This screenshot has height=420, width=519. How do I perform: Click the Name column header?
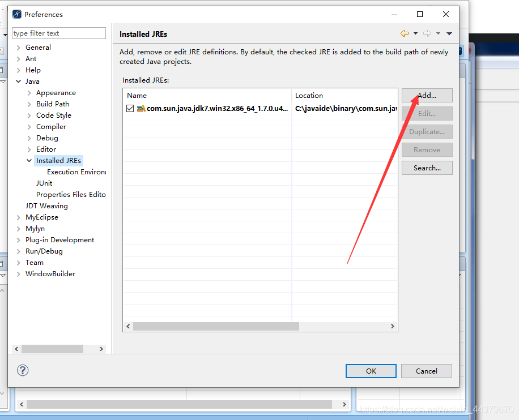click(207, 95)
